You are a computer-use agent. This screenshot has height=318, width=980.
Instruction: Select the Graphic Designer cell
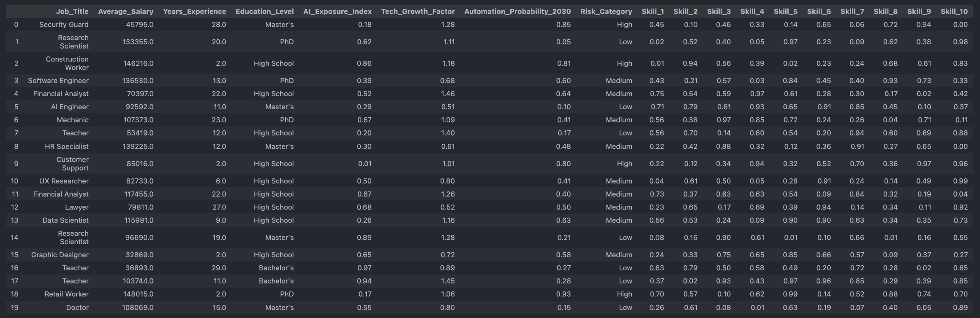60,255
